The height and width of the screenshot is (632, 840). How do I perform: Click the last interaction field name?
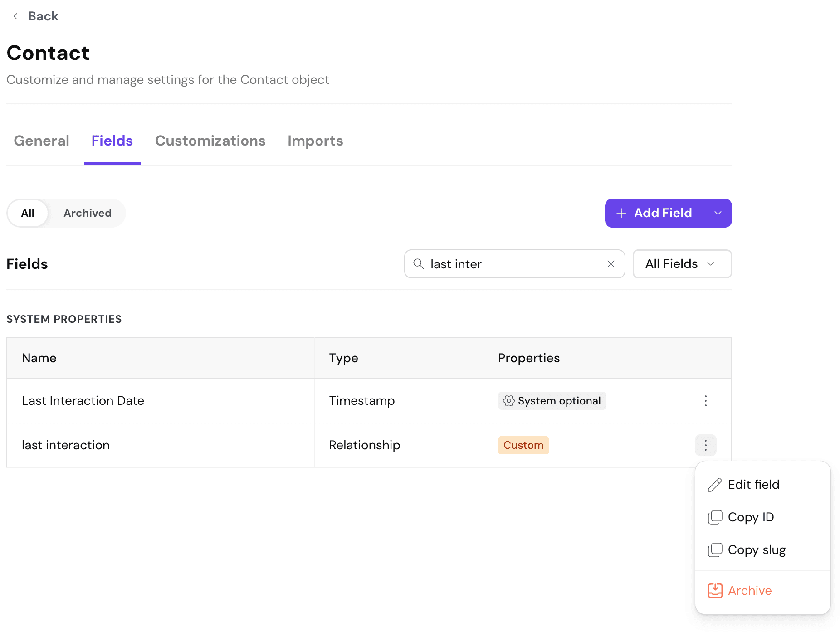click(66, 445)
